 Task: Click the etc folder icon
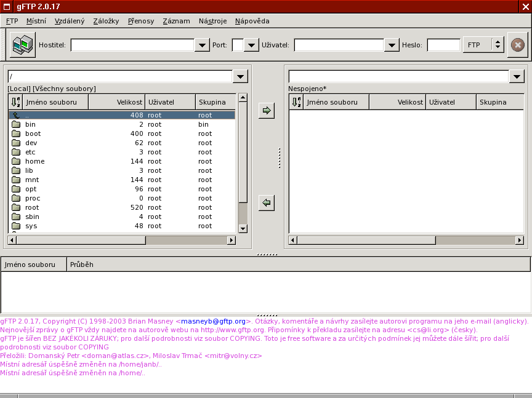coord(16,152)
